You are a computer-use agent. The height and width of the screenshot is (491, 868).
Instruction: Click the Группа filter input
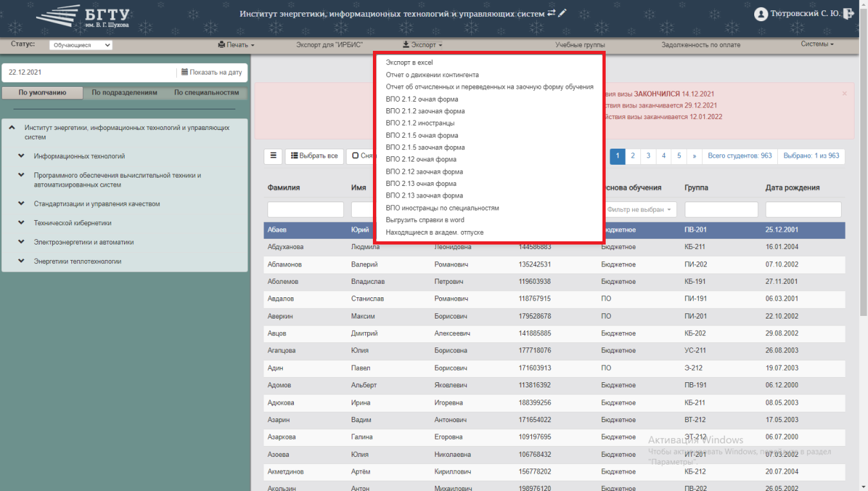pos(721,209)
